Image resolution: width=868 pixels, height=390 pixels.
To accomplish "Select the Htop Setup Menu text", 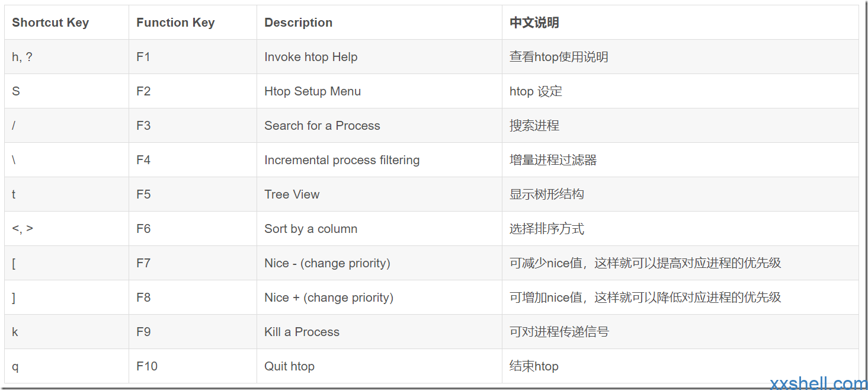I will click(x=312, y=91).
